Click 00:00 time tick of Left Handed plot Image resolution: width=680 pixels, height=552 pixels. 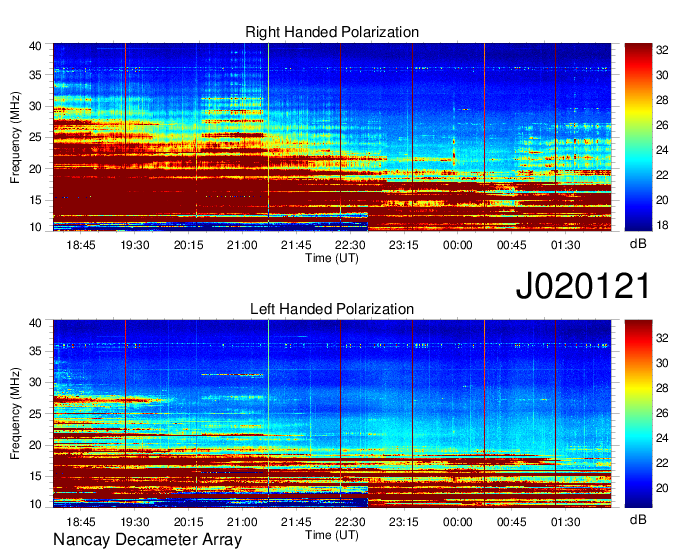(x=458, y=522)
